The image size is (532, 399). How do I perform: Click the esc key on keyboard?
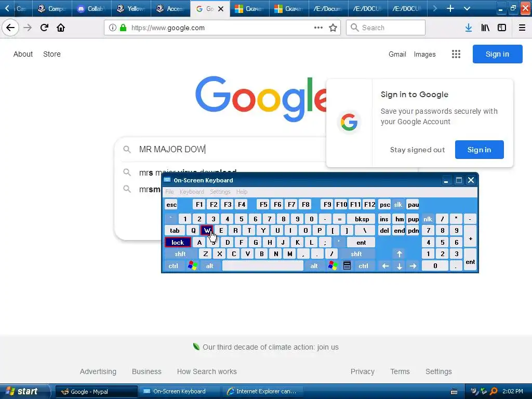pyautogui.click(x=171, y=205)
